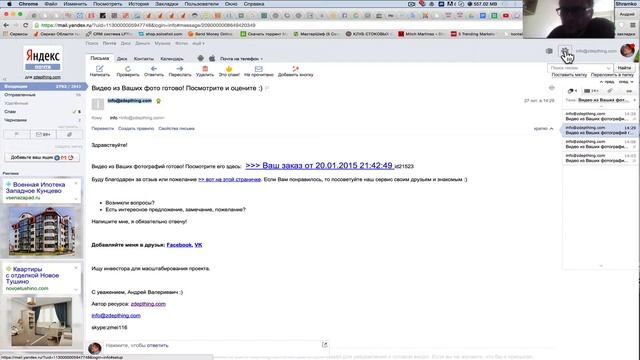Click the Найти search button

[x=624, y=68]
